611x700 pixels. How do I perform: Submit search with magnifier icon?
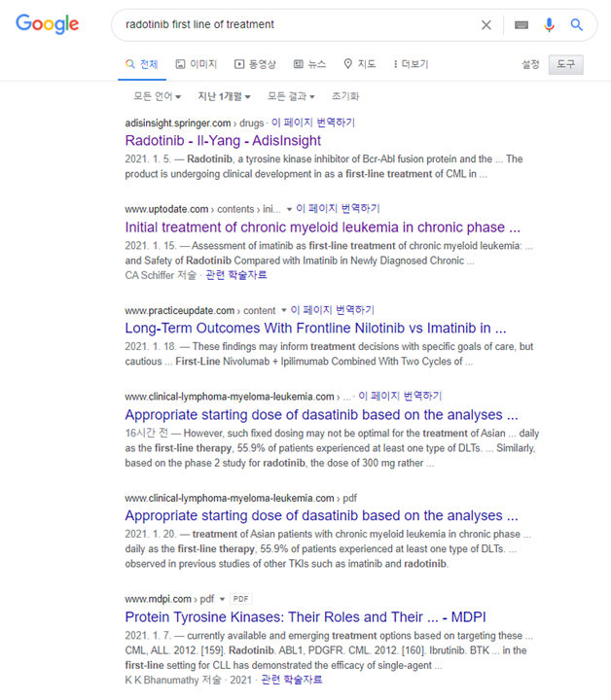pos(577,25)
